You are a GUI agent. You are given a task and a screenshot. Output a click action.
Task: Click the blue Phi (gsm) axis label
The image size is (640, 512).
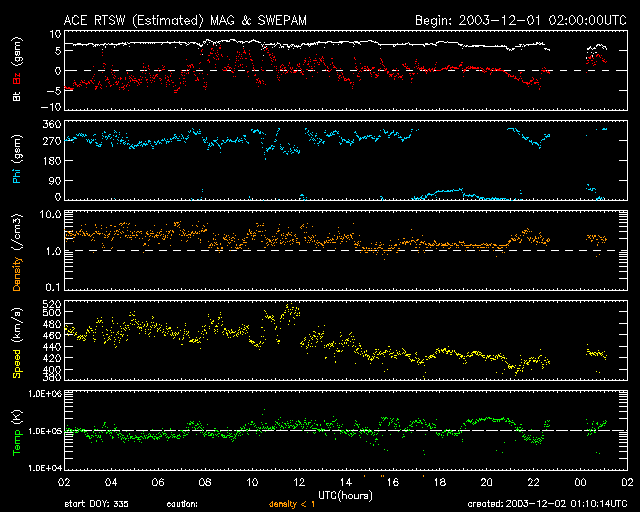(16, 159)
